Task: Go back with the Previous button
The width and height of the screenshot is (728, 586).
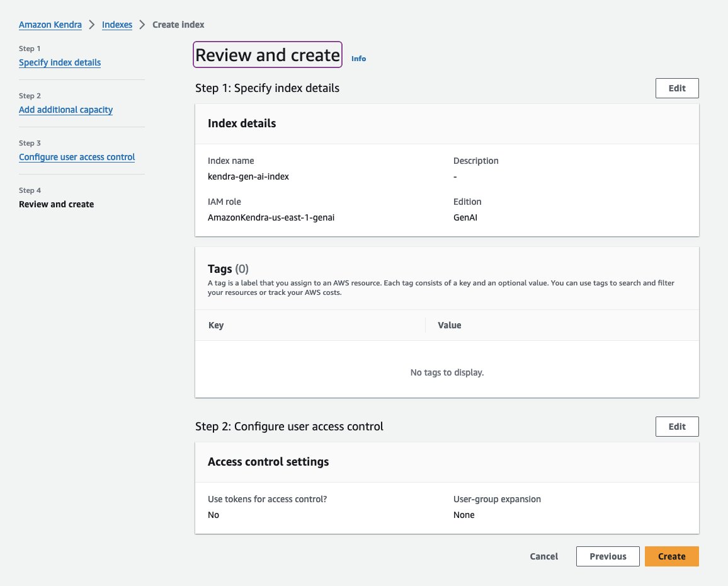Action: [608, 556]
